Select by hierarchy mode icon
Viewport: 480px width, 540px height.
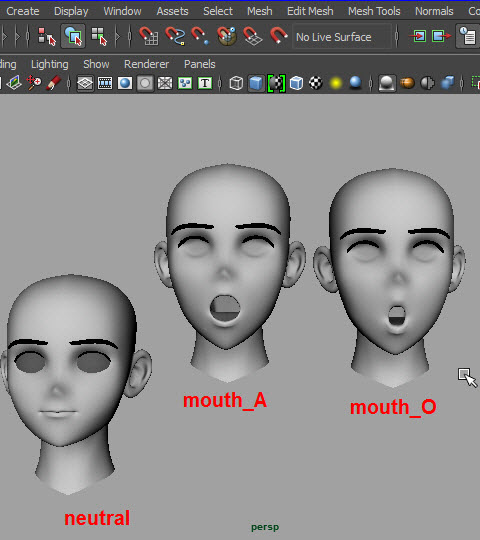point(46,36)
